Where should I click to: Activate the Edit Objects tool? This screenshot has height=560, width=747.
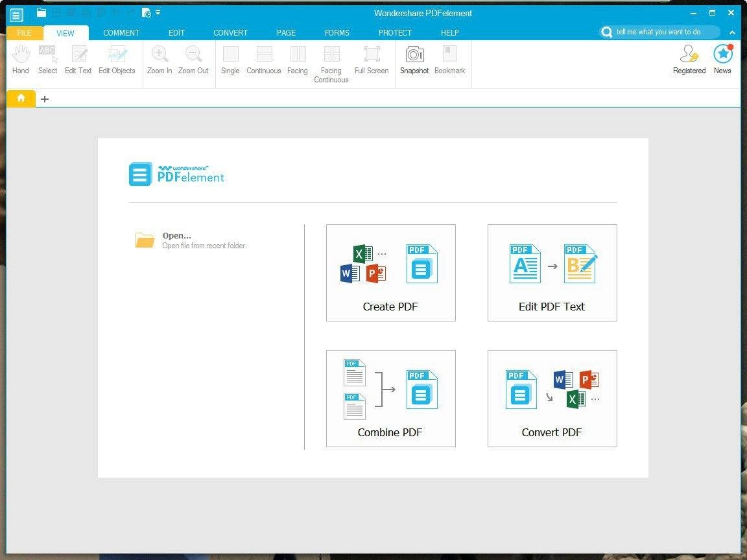(117, 60)
